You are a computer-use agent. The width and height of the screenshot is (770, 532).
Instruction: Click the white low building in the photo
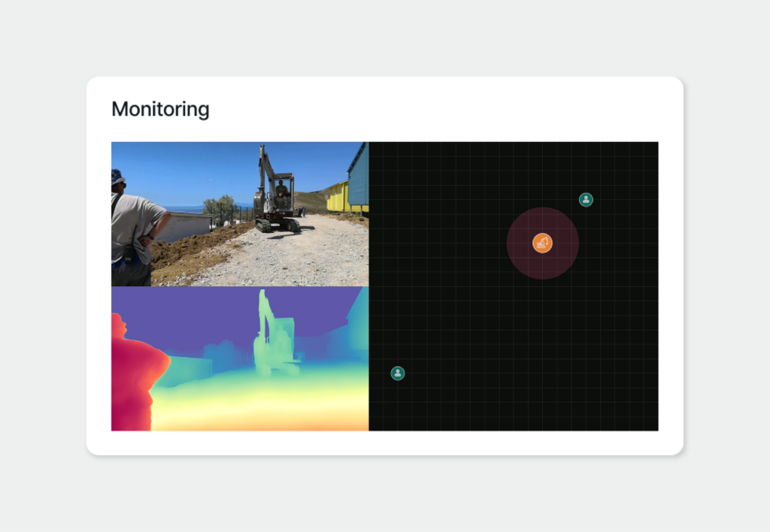[x=186, y=225]
